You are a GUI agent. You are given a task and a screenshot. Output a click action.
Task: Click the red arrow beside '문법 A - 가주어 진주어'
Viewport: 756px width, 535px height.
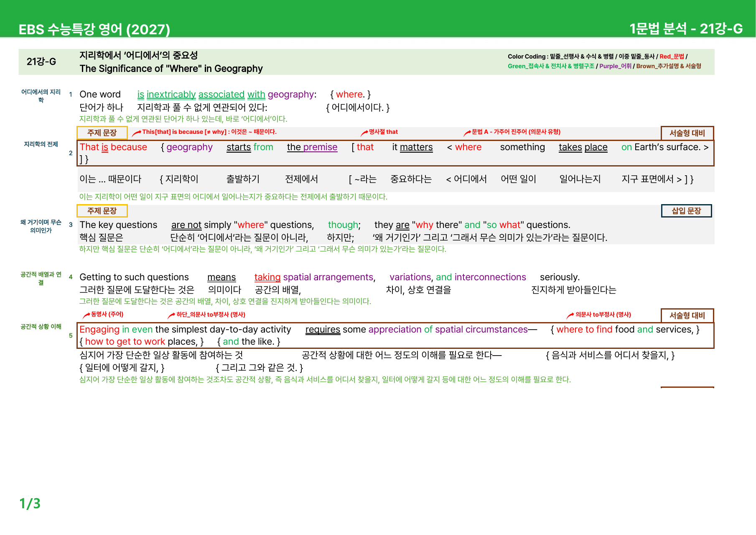467,133
